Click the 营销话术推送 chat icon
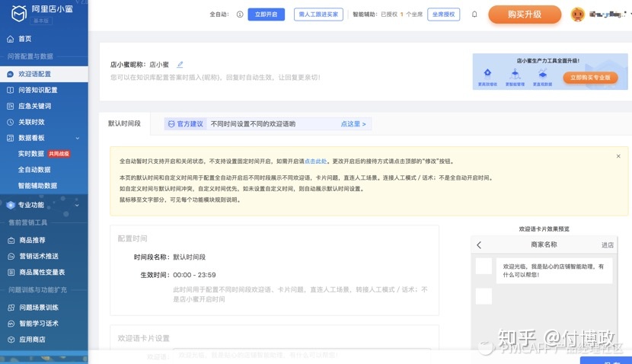 (11, 256)
